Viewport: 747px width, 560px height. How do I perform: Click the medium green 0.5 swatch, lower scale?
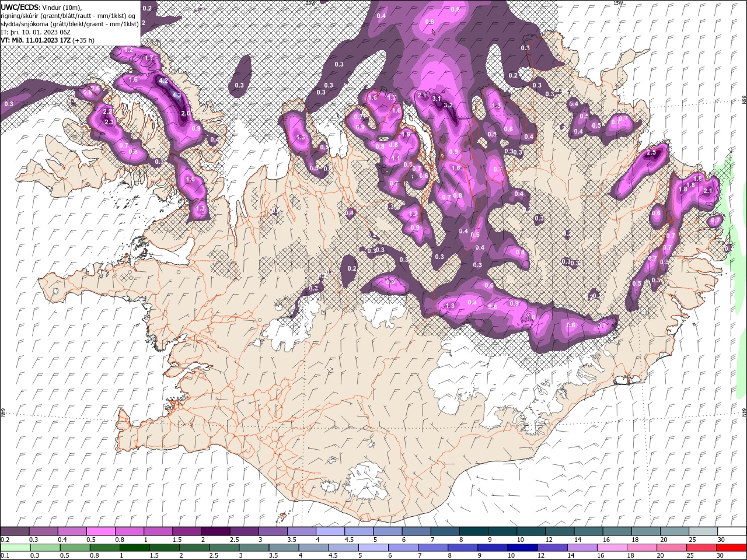[75, 548]
